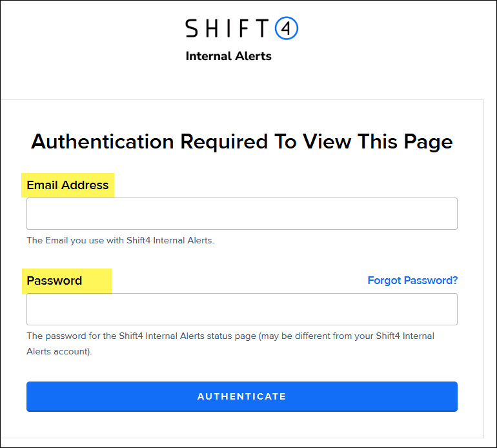Screen dimensions: 497x448
Task: Click the letter F in Shift4 logo
Action: [x=244, y=28]
